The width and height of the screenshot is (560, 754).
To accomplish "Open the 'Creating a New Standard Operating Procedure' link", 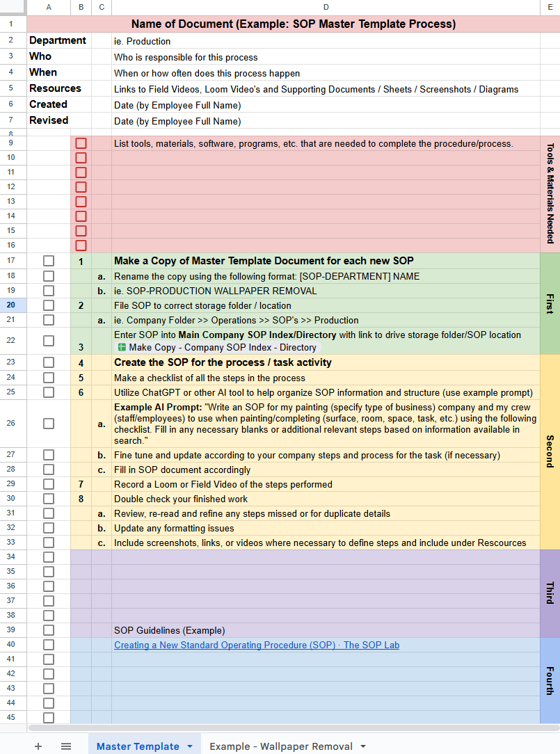I will [x=256, y=645].
